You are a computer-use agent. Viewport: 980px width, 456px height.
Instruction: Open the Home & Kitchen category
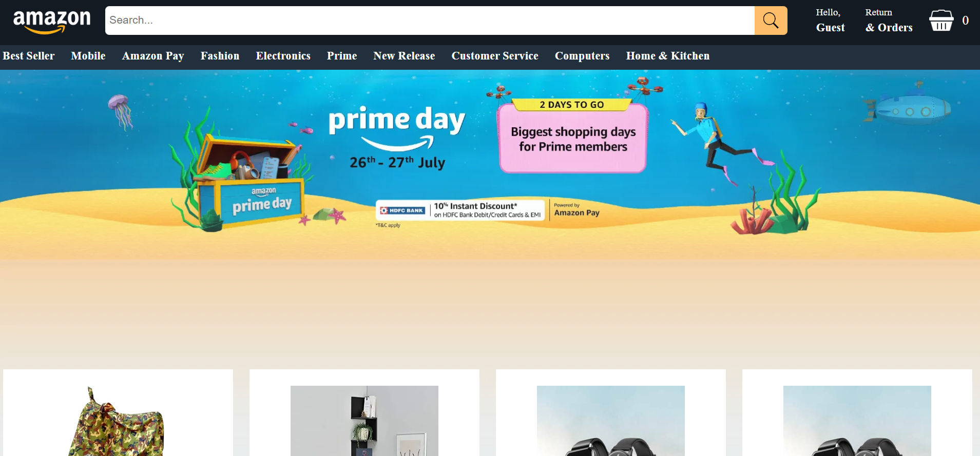(x=667, y=56)
